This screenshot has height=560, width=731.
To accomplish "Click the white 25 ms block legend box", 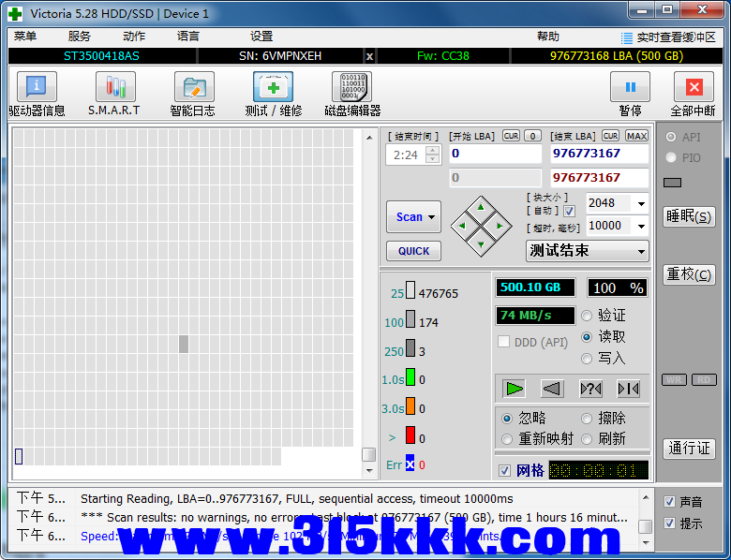I will pos(410,289).
